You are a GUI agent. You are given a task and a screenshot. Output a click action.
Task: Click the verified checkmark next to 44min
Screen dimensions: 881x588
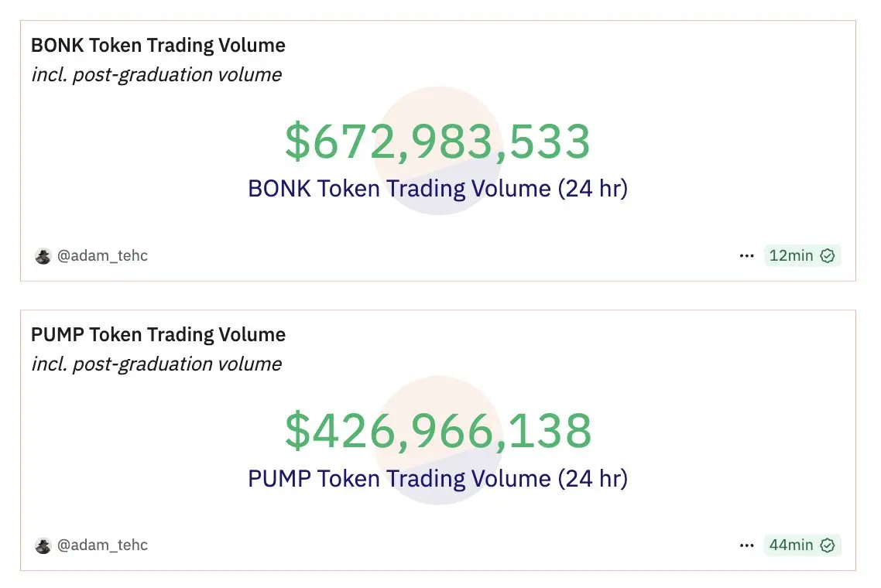827,545
